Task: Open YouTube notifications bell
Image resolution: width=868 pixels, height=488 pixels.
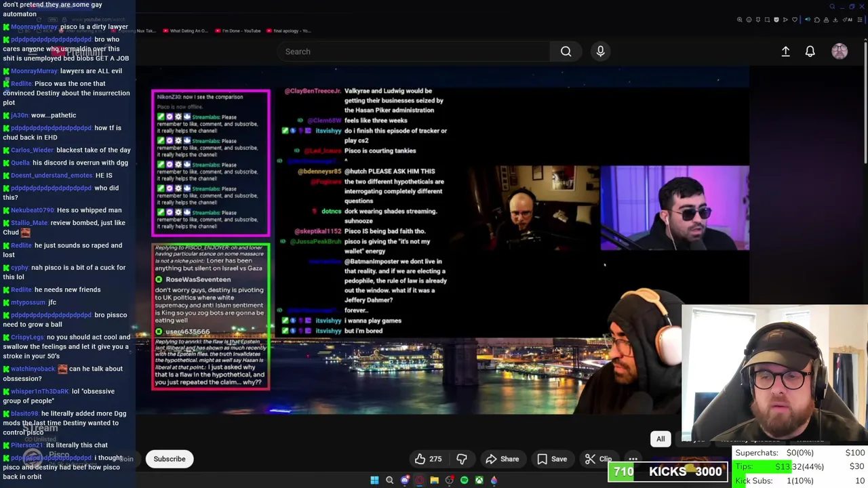Action: click(810, 52)
